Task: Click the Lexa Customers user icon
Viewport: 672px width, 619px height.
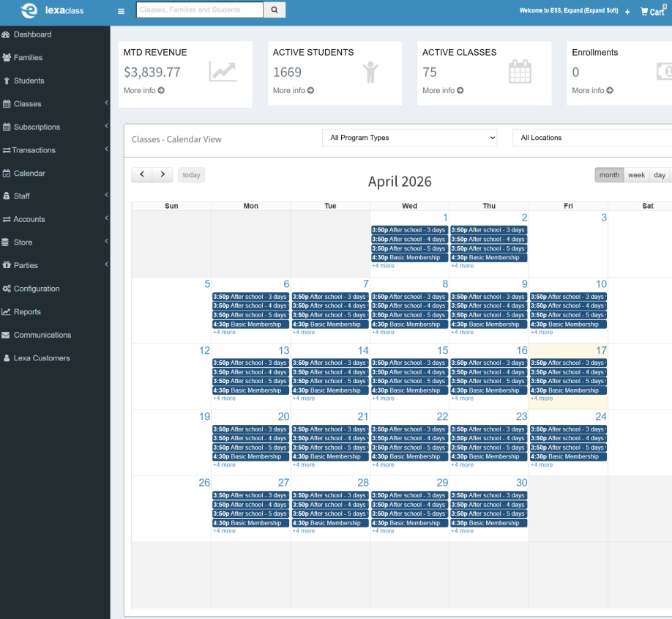Action: [x=7, y=358]
